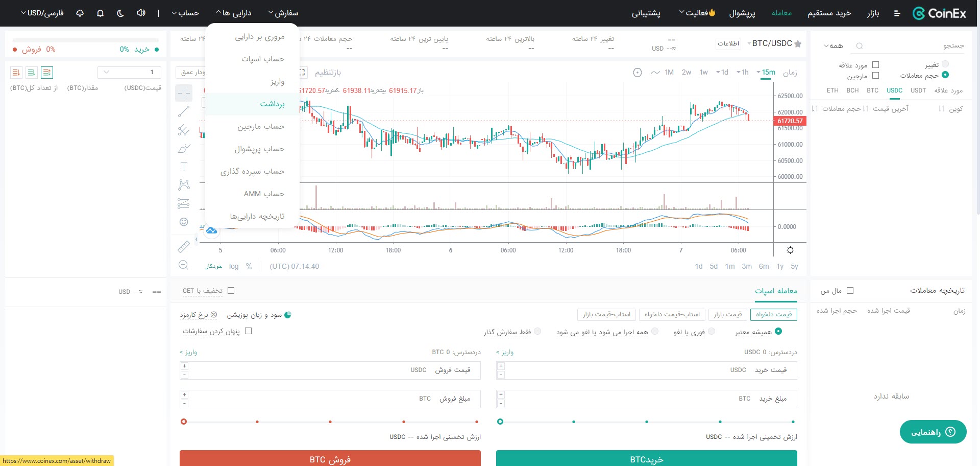Open the BTC/USDC pair selector arrow
980x466 pixels.
pos(749,43)
